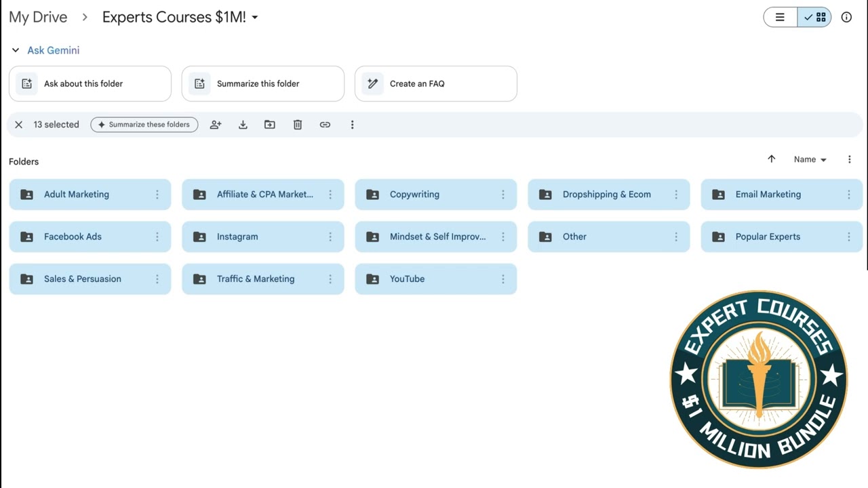Image resolution: width=868 pixels, height=488 pixels.
Task: Select the Traffic & Marketing folder
Action: 263,279
